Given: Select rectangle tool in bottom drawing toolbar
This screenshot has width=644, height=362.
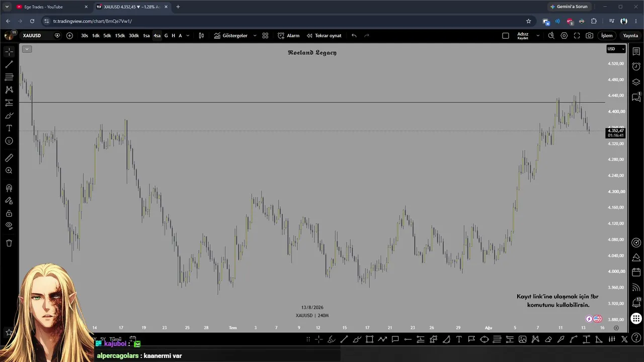Looking at the screenshot, I should (x=369, y=339).
